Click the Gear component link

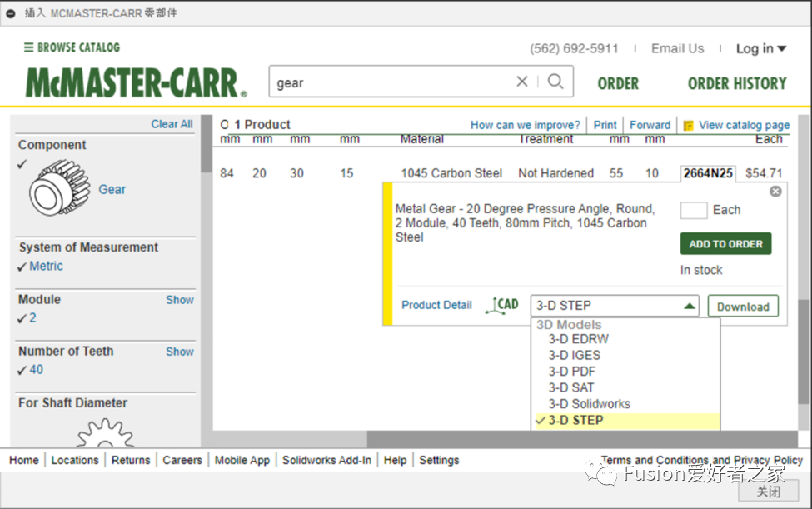click(112, 189)
